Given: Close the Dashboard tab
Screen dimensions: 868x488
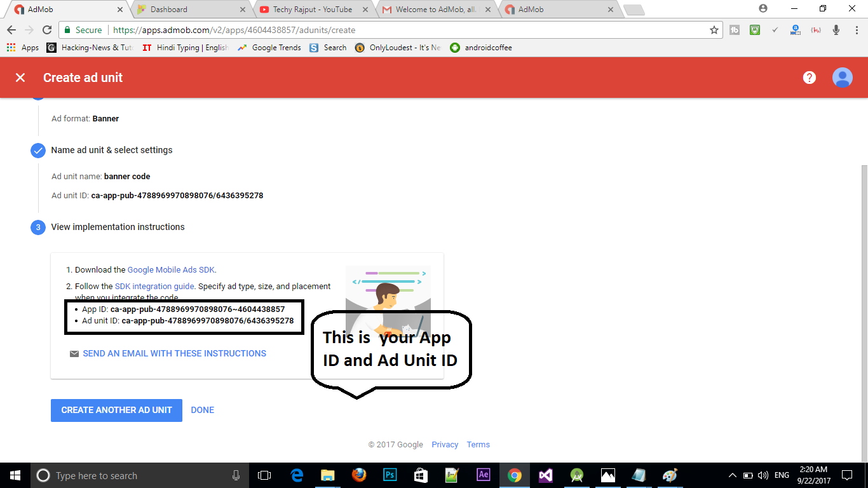Looking at the screenshot, I should (x=242, y=10).
